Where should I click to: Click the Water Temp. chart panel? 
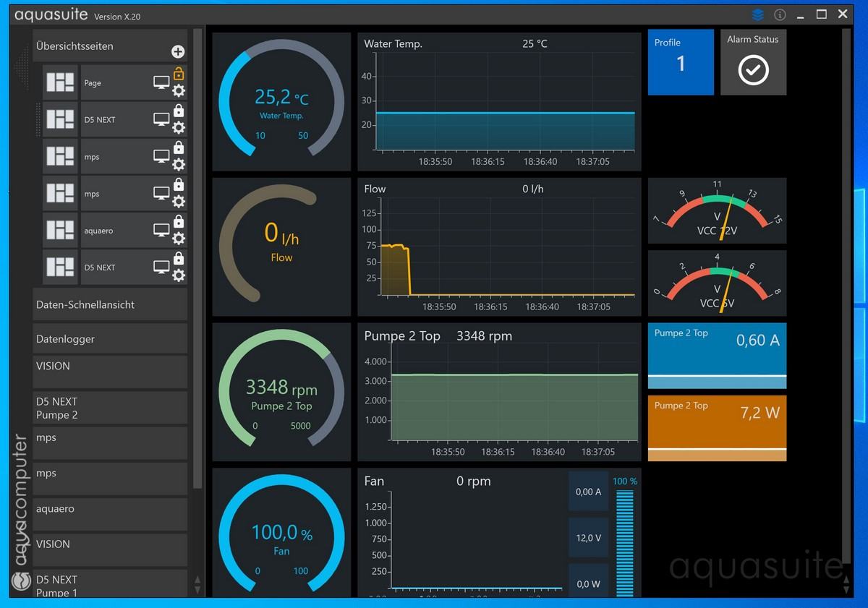[499, 102]
